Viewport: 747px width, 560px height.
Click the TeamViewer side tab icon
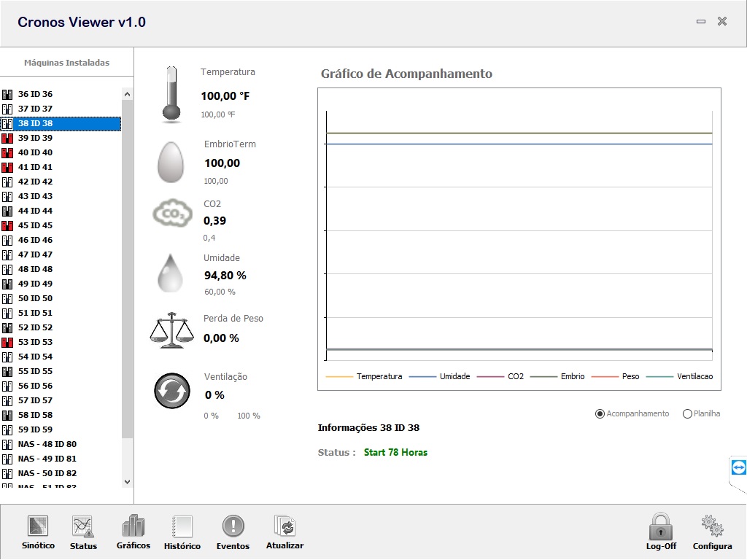click(738, 467)
